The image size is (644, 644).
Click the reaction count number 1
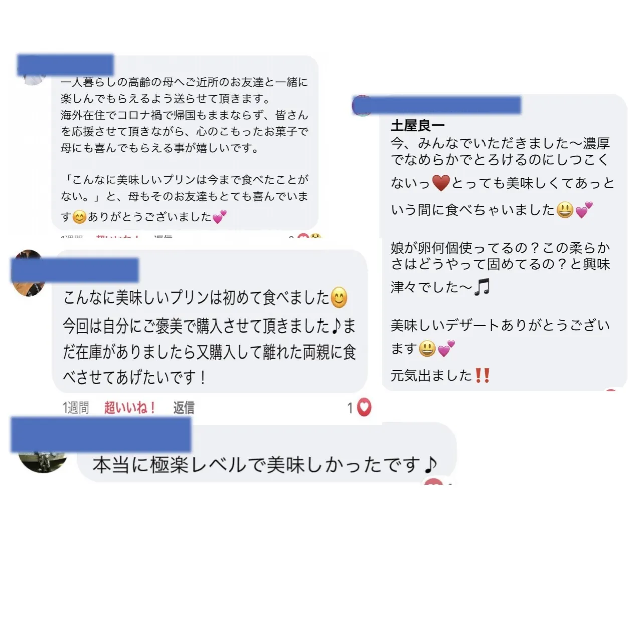coord(350,408)
